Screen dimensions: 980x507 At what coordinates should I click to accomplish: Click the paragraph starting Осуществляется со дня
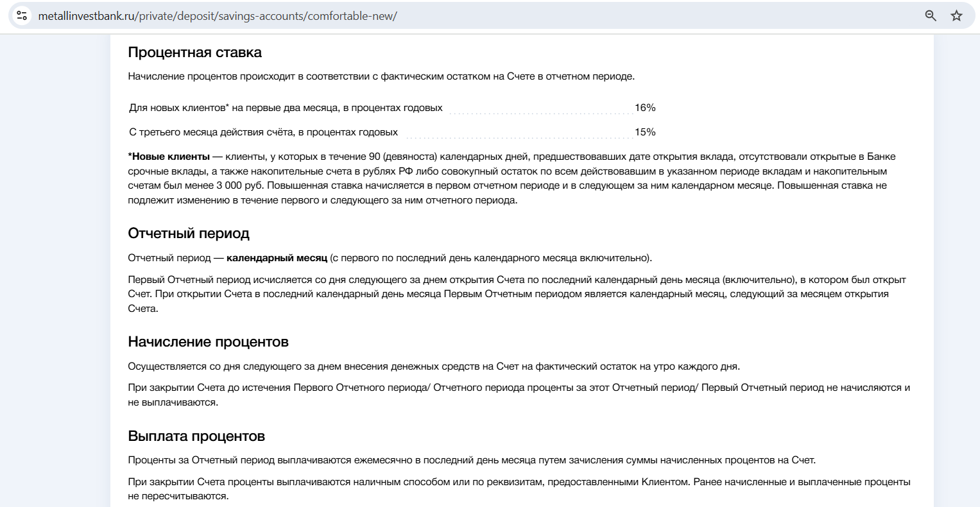[x=434, y=366]
